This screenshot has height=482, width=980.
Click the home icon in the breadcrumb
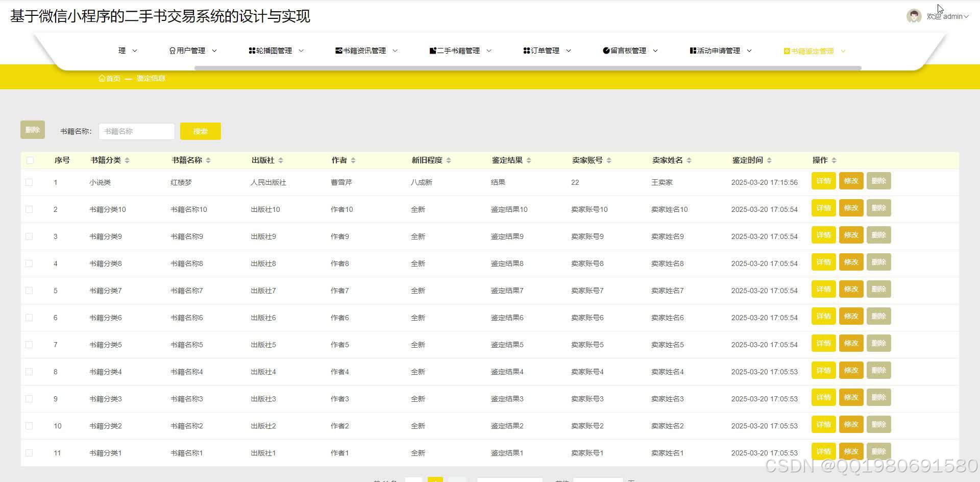click(102, 78)
